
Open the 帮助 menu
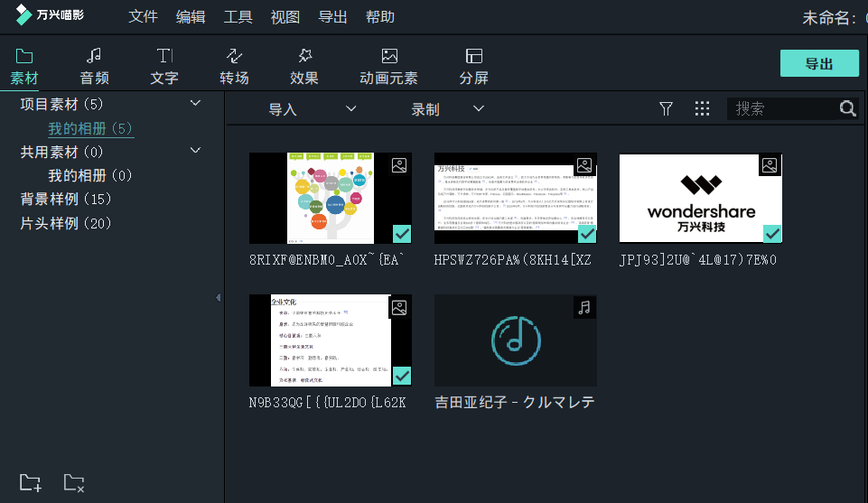pyautogui.click(x=380, y=16)
